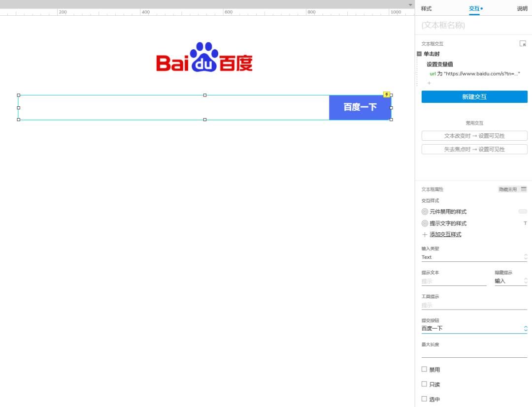Click the interaction target selector icon
Image resolution: width=532 pixels, height=407 pixels.
523,43
